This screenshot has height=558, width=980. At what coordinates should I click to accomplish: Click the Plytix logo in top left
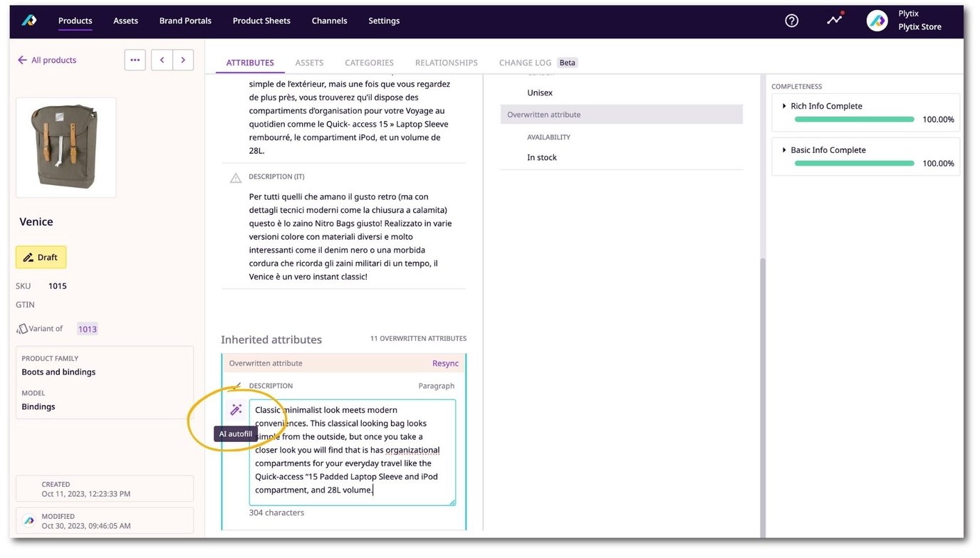click(x=28, y=20)
